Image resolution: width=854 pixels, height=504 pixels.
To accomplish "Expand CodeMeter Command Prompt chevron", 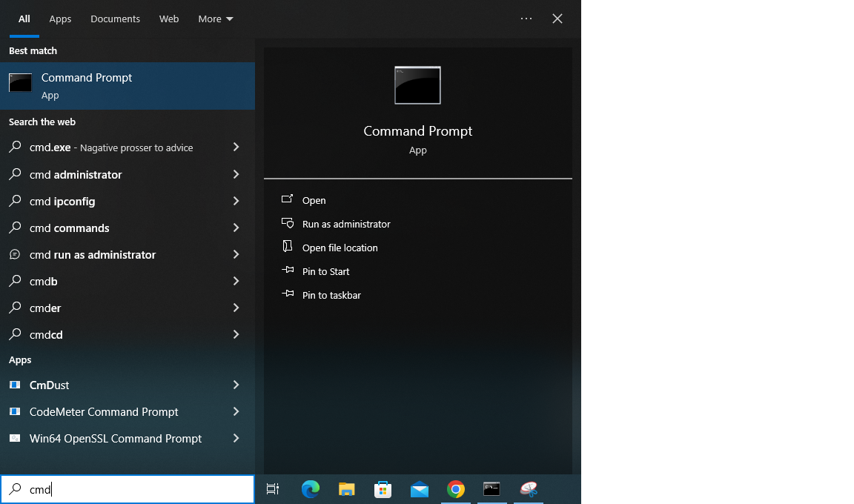I will point(236,411).
